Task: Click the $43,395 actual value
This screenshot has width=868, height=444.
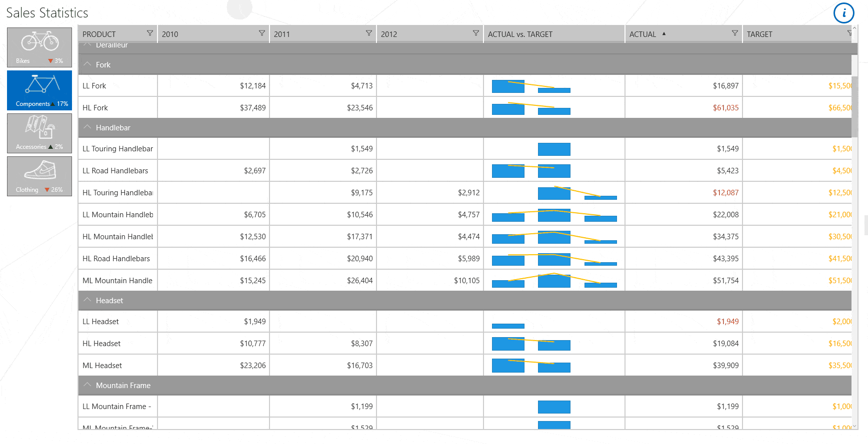Action: [725, 259]
